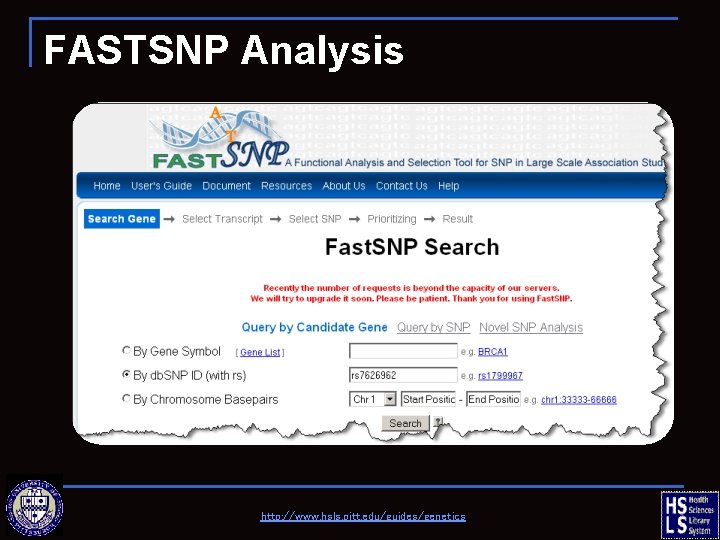Screen dimensions: 720x540
Task: Open the User's Guide menu item
Action: [161, 186]
